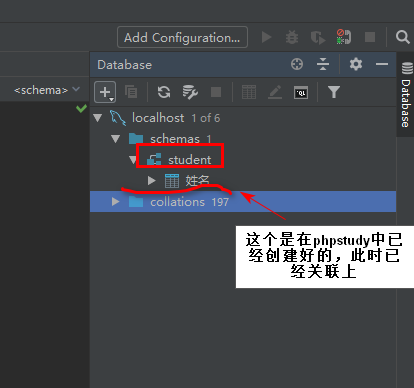
Task: Expand the collations folder arrow
Action: pos(115,202)
